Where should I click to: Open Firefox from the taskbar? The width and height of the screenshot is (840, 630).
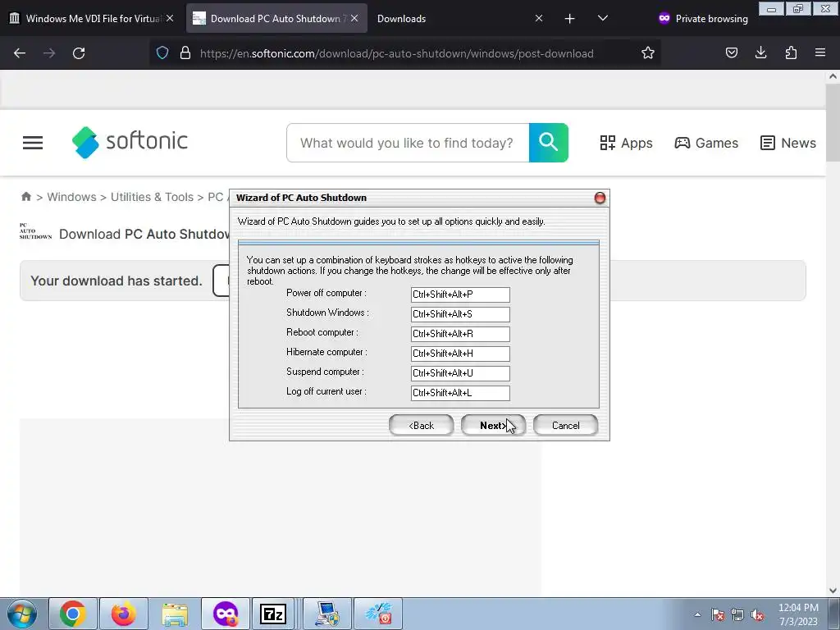124,614
